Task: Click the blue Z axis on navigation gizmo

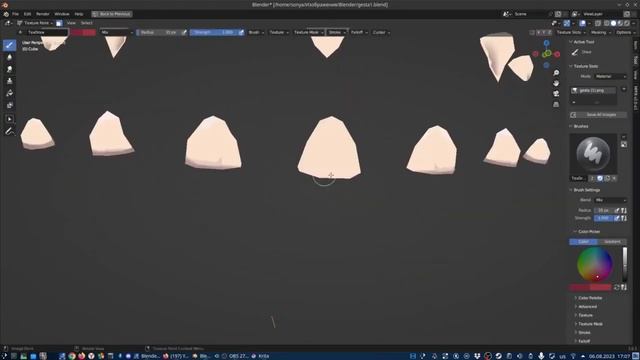Action: [546, 43]
